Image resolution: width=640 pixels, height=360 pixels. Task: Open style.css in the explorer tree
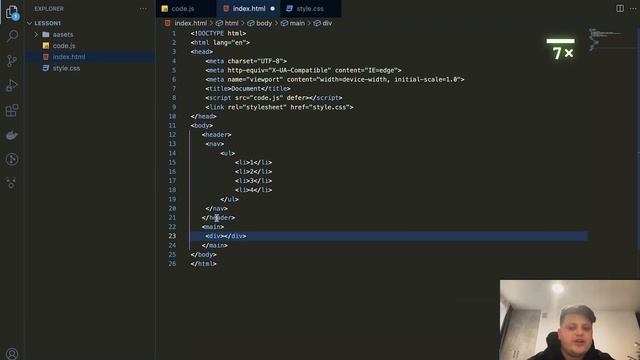pos(66,68)
